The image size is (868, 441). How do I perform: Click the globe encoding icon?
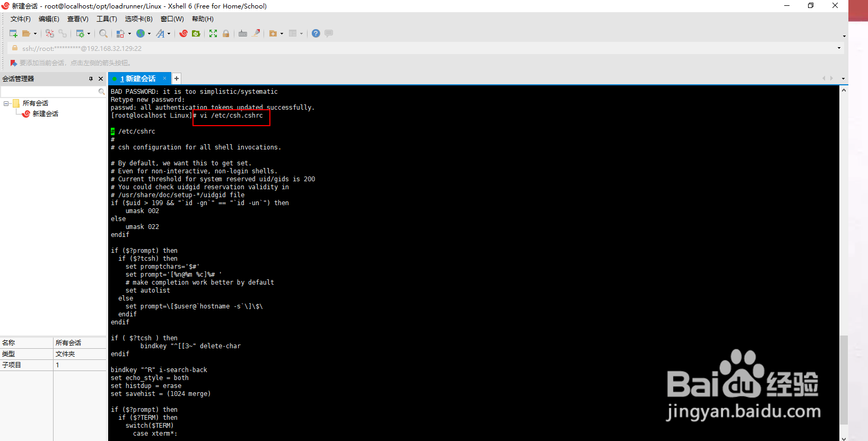(141, 33)
